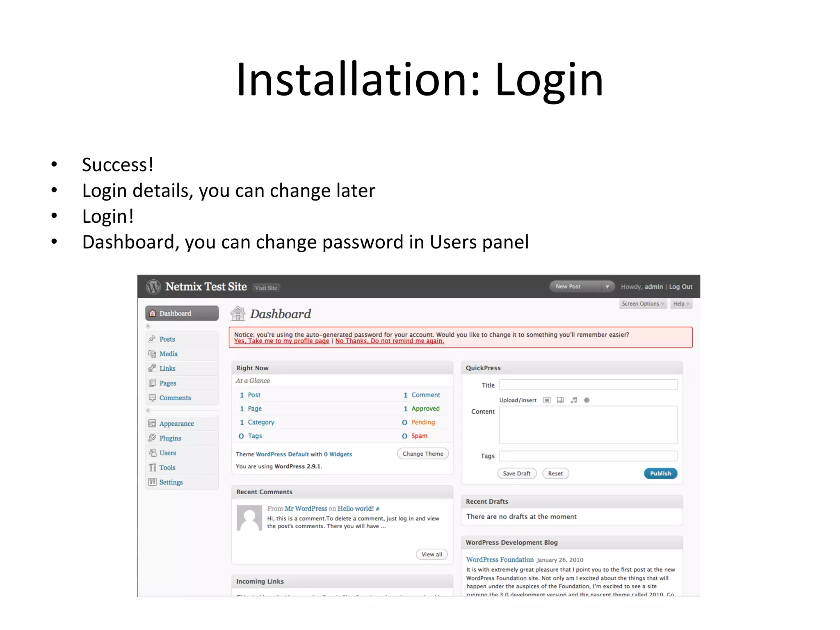
Task: Click the WordPress Default theme link
Action: (x=282, y=454)
